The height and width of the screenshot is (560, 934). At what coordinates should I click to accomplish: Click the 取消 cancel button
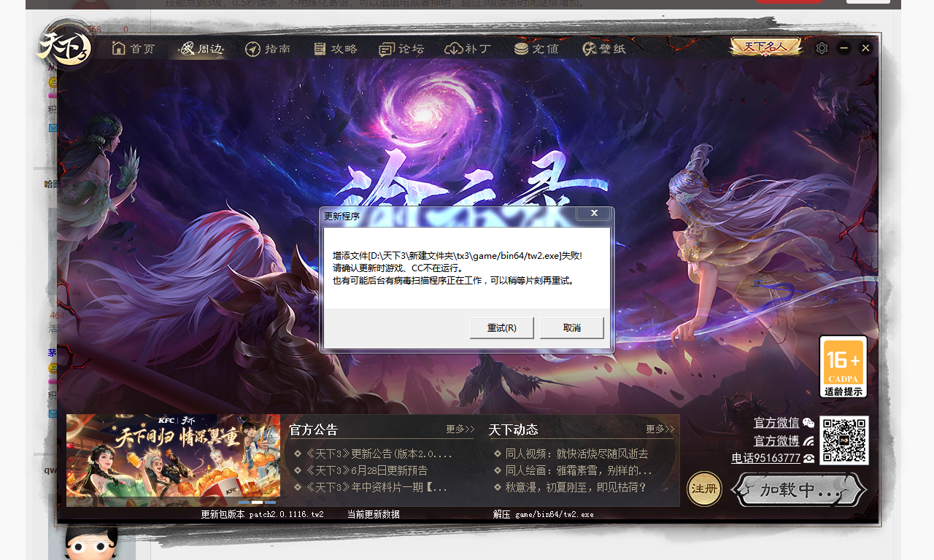click(x=572, y=328)
